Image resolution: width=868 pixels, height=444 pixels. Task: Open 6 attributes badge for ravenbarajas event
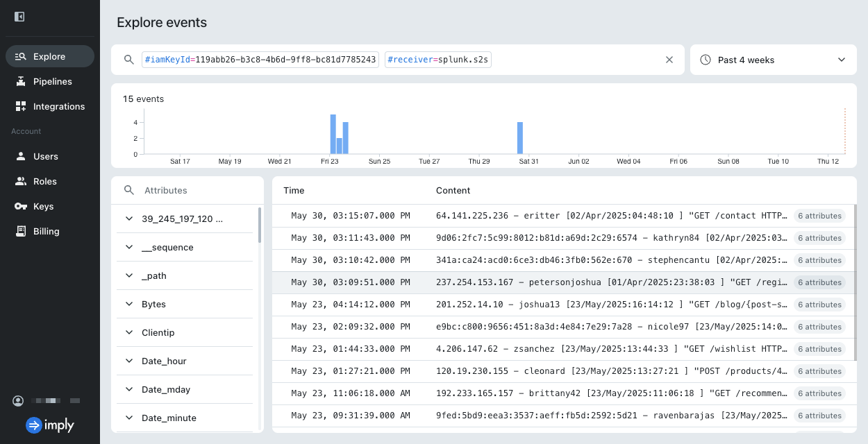coord(819,416)
